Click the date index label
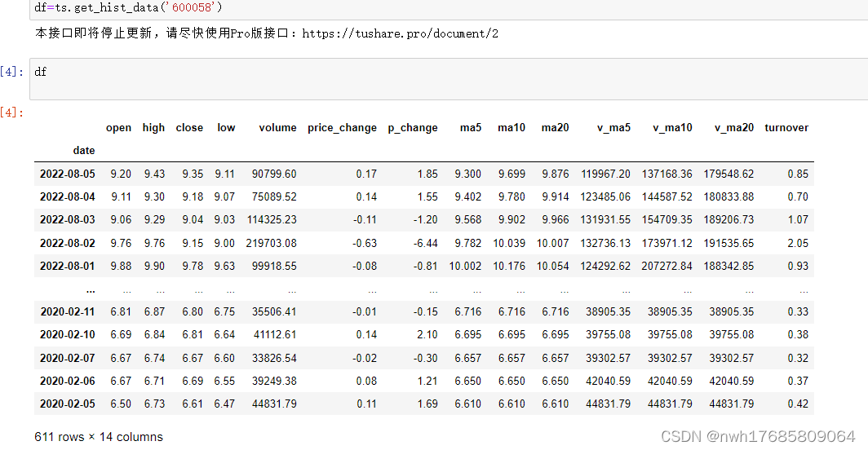868x450 pixels. click(83, 151)
